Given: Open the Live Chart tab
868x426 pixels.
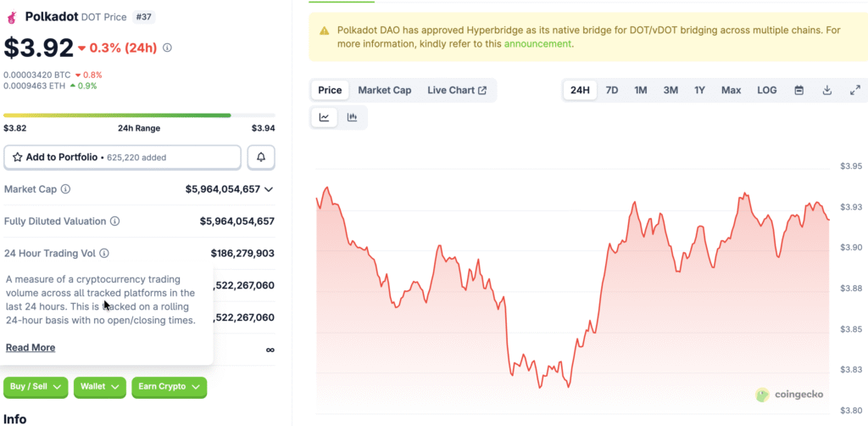Looking at the screenshot, I should click(457, 90).
